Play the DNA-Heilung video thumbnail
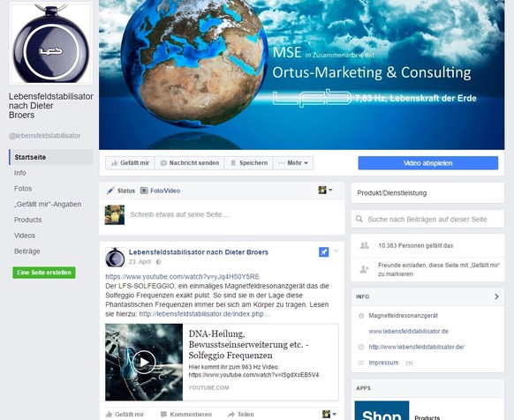 point(144,362)
